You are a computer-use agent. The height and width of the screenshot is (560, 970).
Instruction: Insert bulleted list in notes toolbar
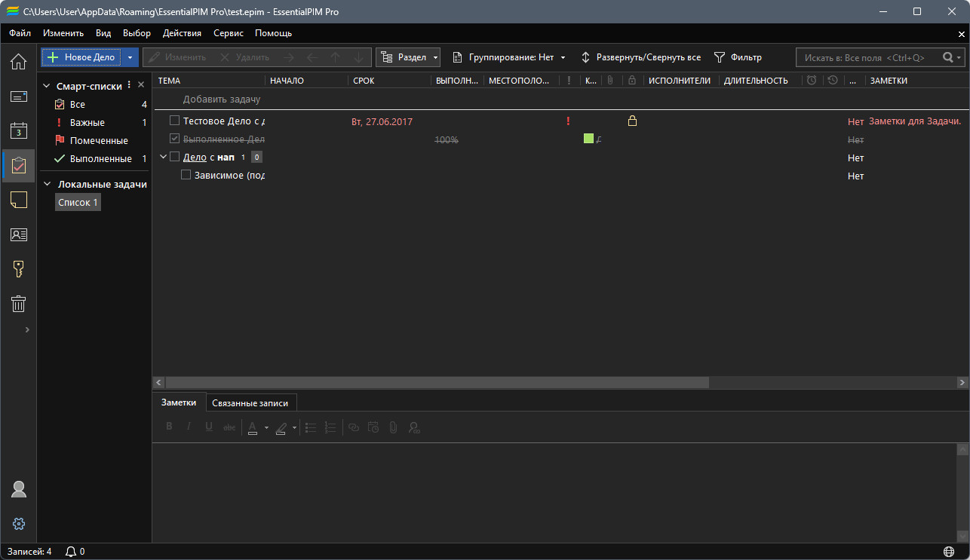(x=310, y=427)
